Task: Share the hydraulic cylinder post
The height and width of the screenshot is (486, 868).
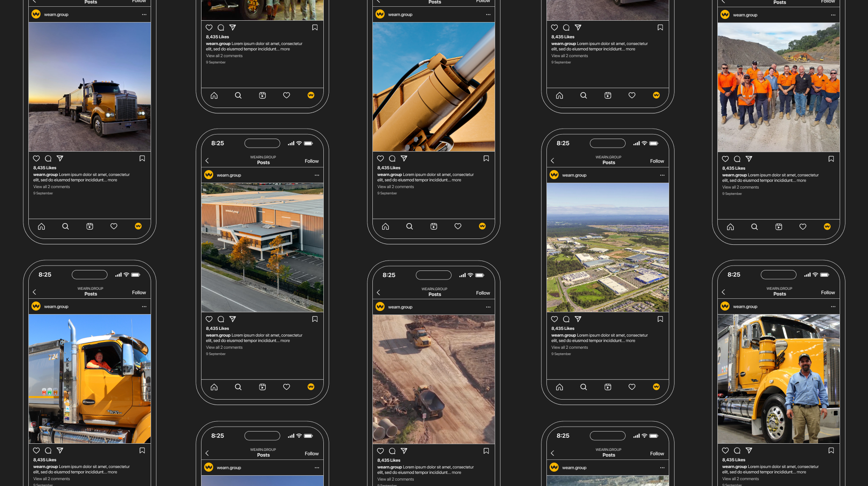Action: pyautogui.click(x=404, y=158)
